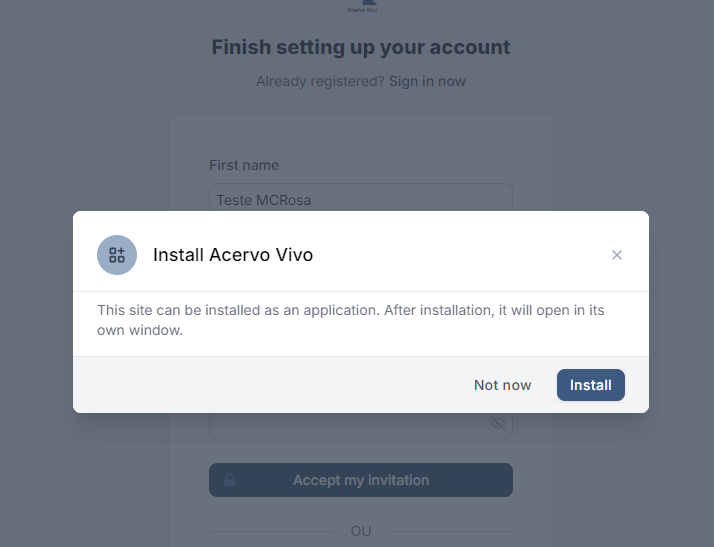Viewport: 714px width, 547px height.
Task: Click the First name label
Action: (244, 165)
